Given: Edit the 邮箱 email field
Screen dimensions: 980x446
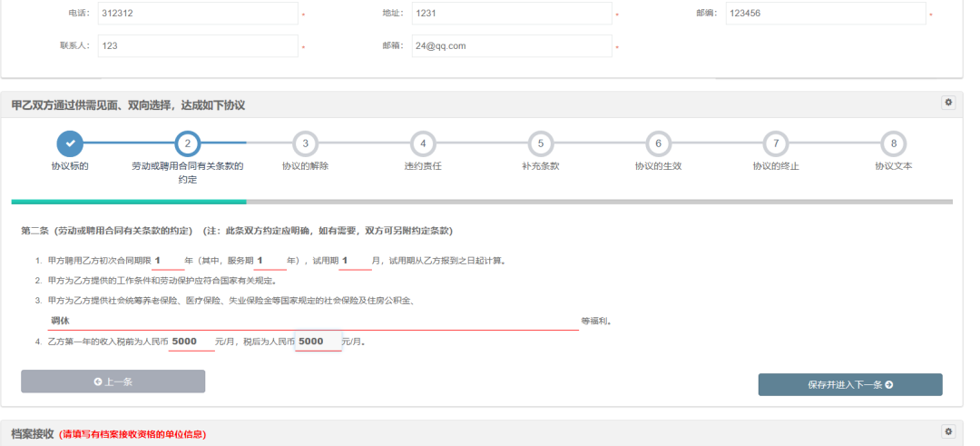Looking at the screenshot, I should coord(510,46).
